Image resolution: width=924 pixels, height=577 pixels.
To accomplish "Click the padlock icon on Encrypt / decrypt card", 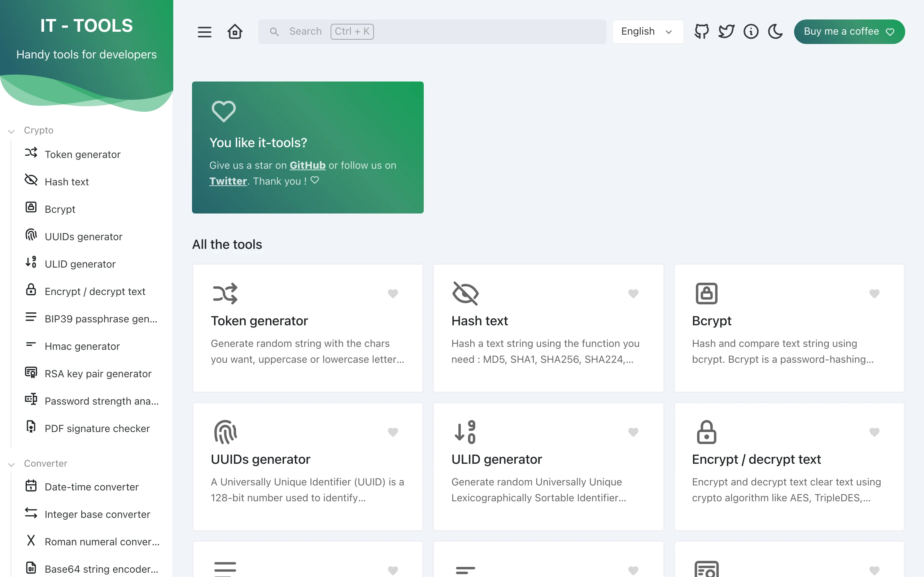I will click(706, 432).
